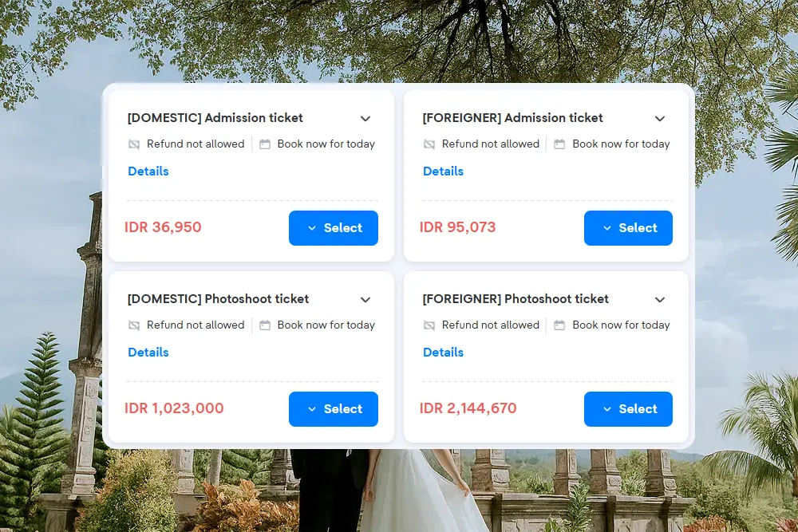This screenshot has height=532, width=798.
Task: Select the FOREIGNER Admission ticket option
Action: click(x=628, y=228)
